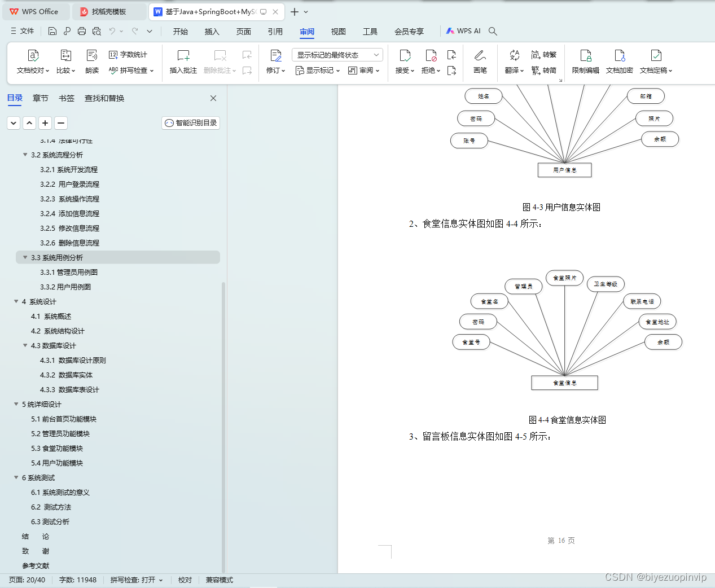Open the 书签 sidebar tab
This screenshot has width=715, height=588.
pyautogui.click(x=66, y=98)
